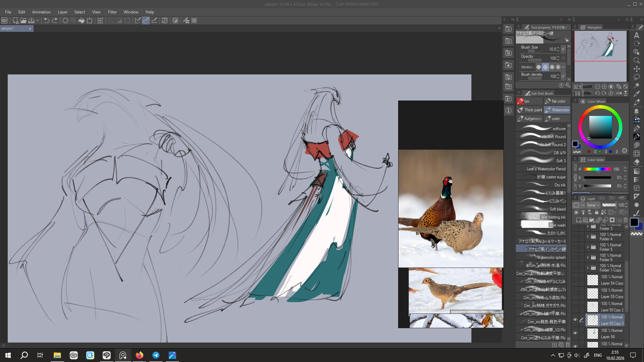The width and height of the screenshot is (644, 362).
Task: Click the Open file folder icon
Action: tap(23, 20)
